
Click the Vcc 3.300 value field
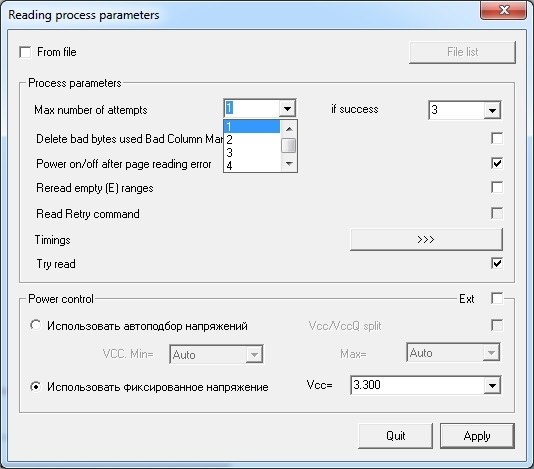click(x=418, y=385)
